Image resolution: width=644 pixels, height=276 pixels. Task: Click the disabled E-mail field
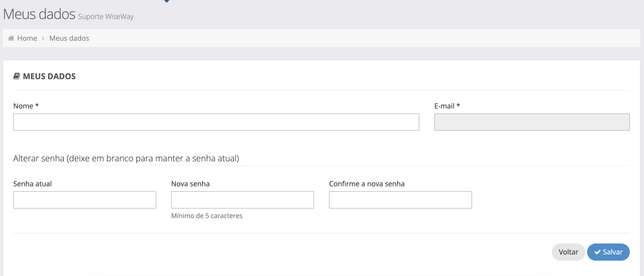click(x=532, y=122)
